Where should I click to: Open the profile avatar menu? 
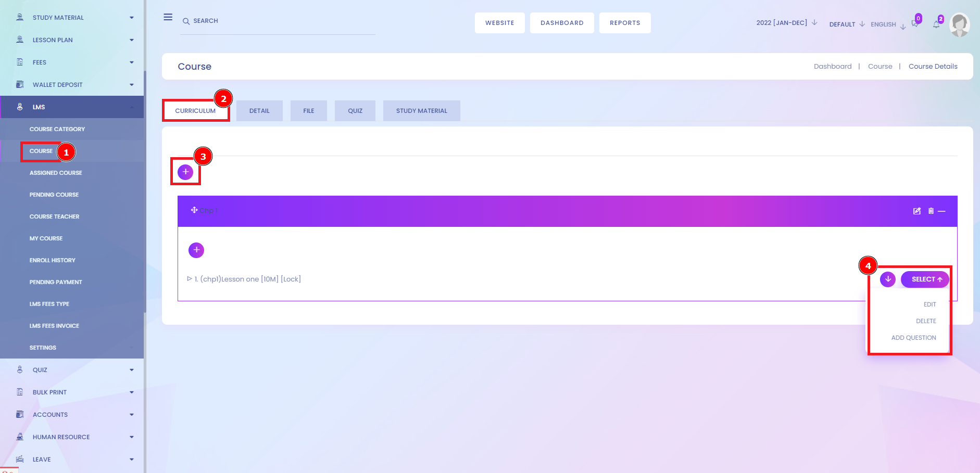click(960, 24)
